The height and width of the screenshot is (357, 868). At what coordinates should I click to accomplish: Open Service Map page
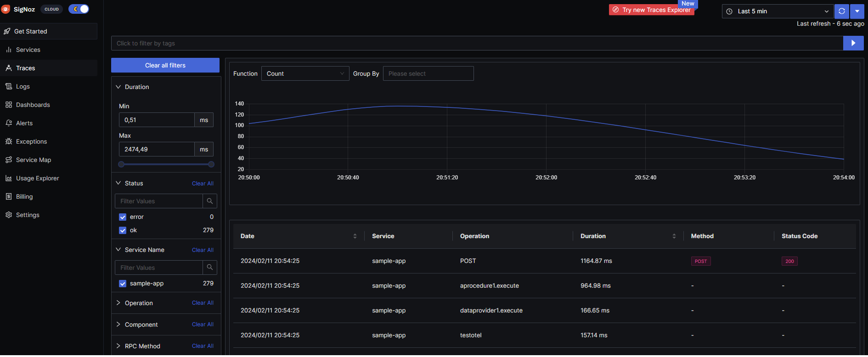pyautogui.click(x=49, y=160)
